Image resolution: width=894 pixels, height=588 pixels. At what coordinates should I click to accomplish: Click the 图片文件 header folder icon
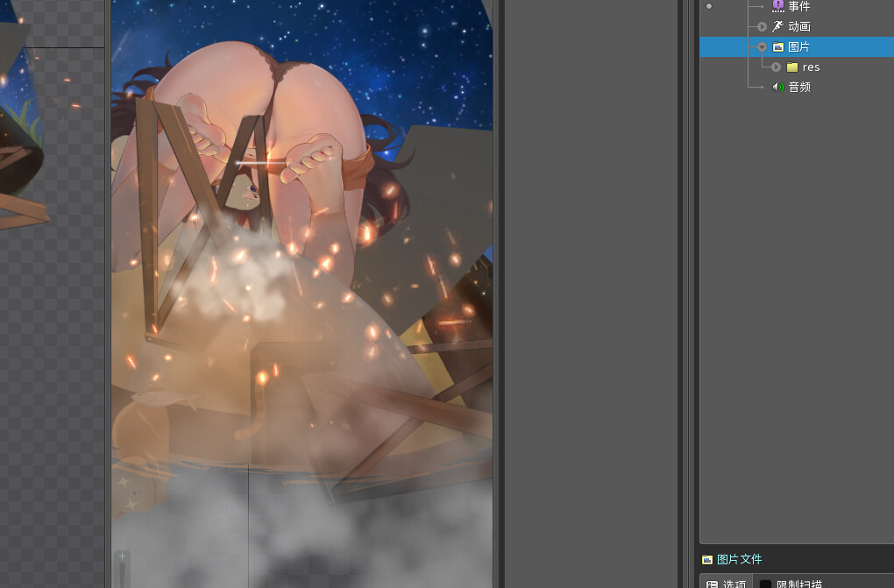pyautogui.click(x=707, y=559)
